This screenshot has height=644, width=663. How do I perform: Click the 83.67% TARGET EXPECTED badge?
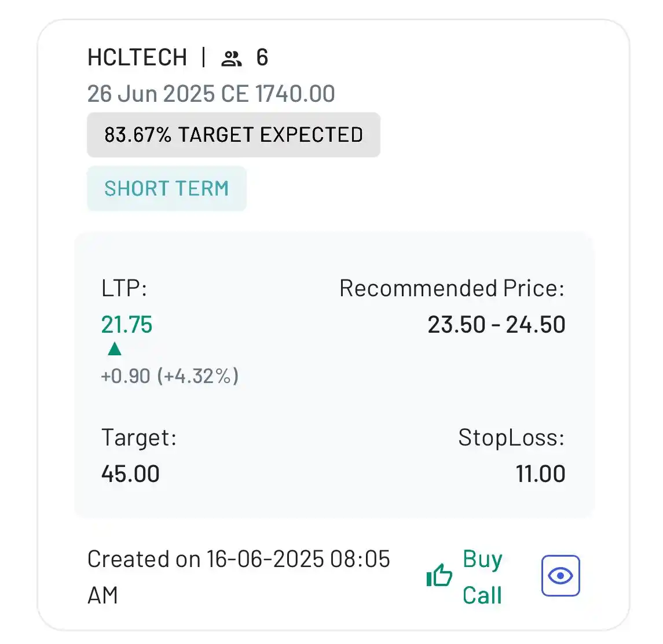point(233,135)
